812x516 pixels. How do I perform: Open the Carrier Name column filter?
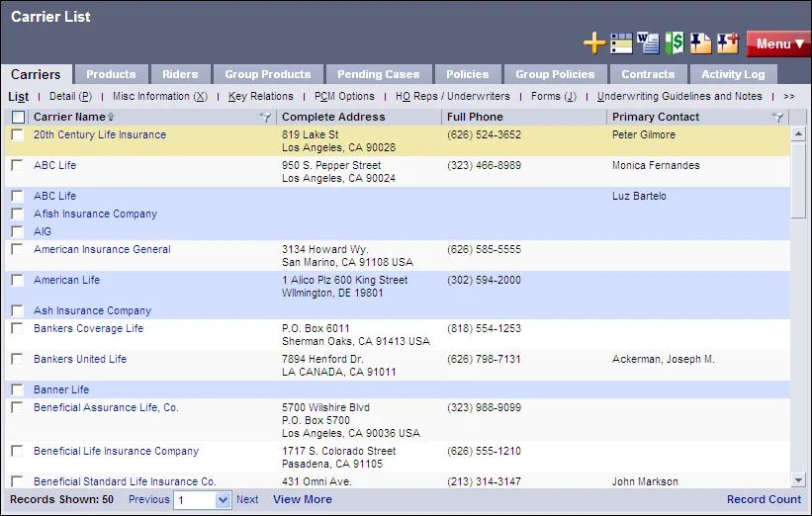(265, 118)
